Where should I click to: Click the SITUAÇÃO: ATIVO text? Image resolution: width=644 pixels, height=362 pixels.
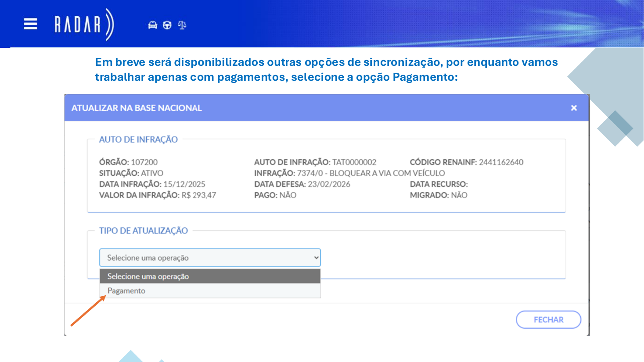131,173
